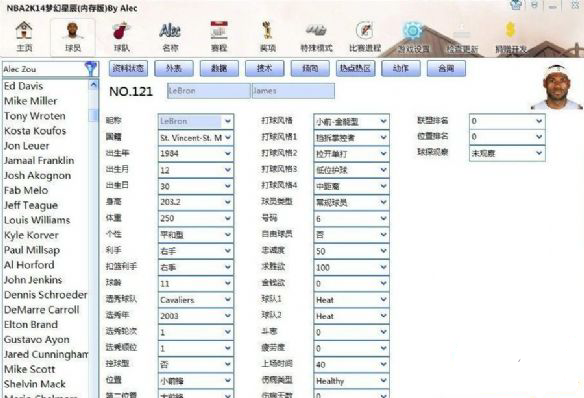The height and width of the screenshot is (398, 584).
Task: Switch to the 资料状态 tab
Action: [128, 69]
